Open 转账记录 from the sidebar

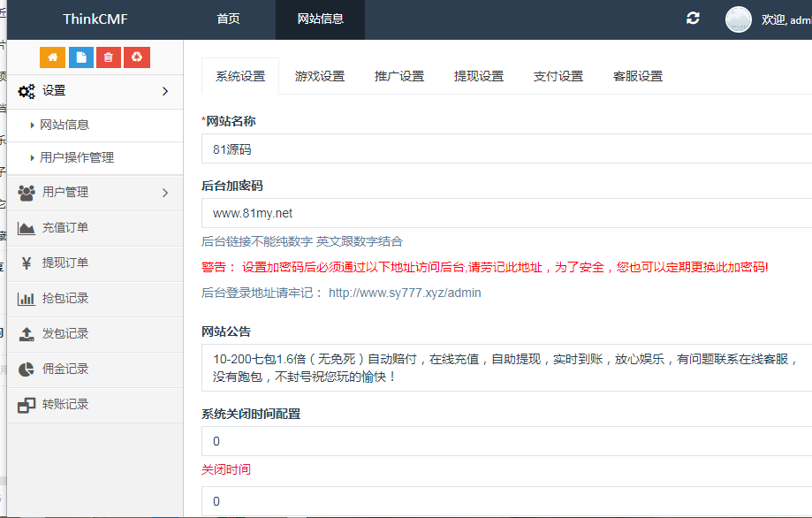point(65,405)
